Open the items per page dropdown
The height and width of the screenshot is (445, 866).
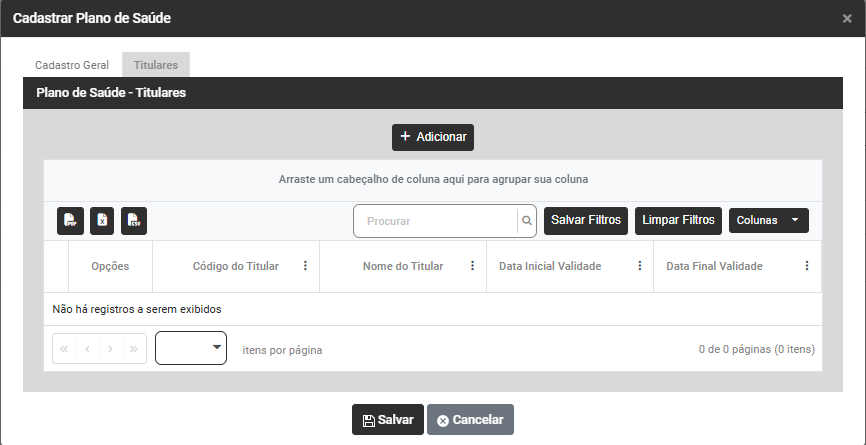191,348
